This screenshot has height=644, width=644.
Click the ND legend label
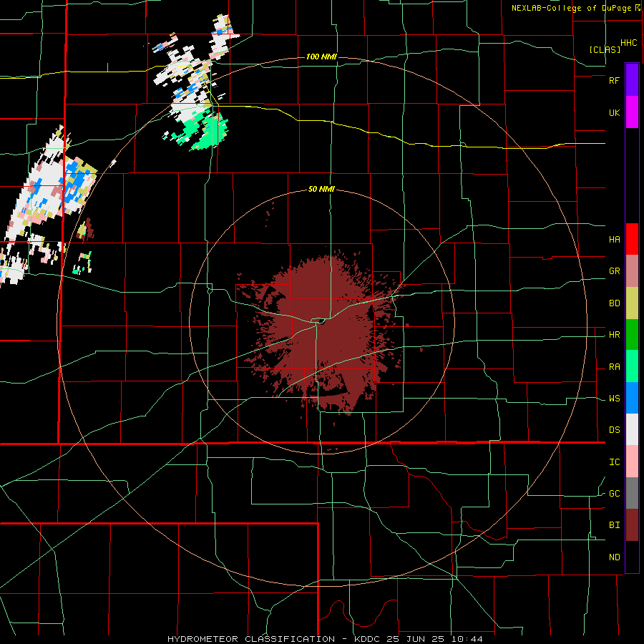coord(614,557)
